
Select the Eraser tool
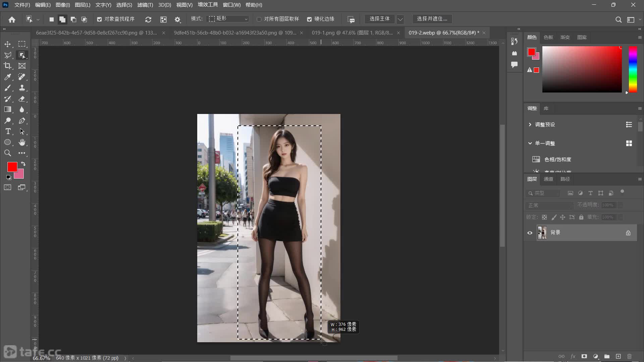tap(22, 99)
